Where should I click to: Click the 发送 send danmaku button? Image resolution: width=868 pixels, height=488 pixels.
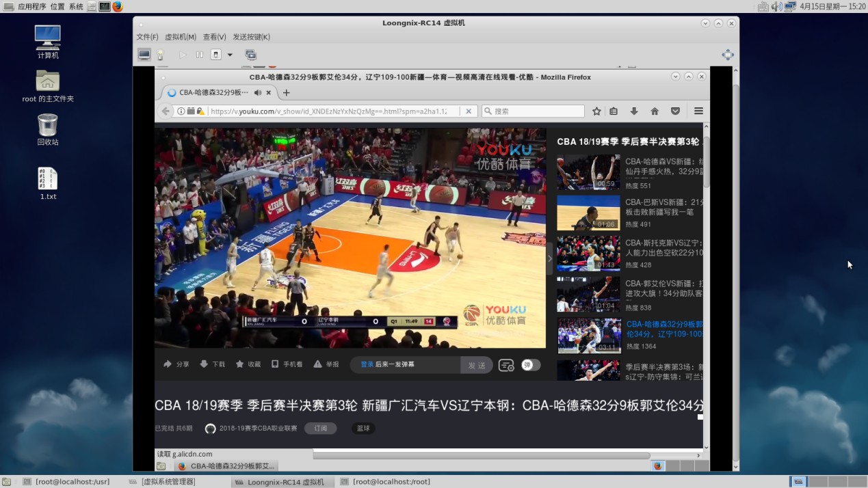click(x=477, y=365)
